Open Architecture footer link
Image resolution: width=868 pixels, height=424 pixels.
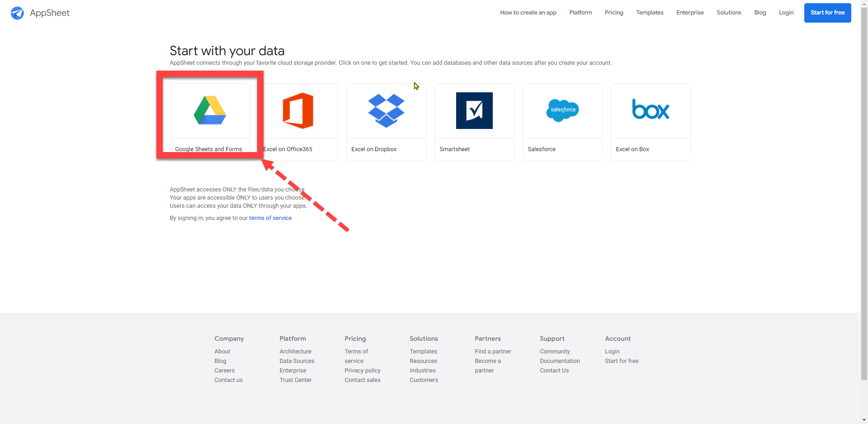pos(295,352)
